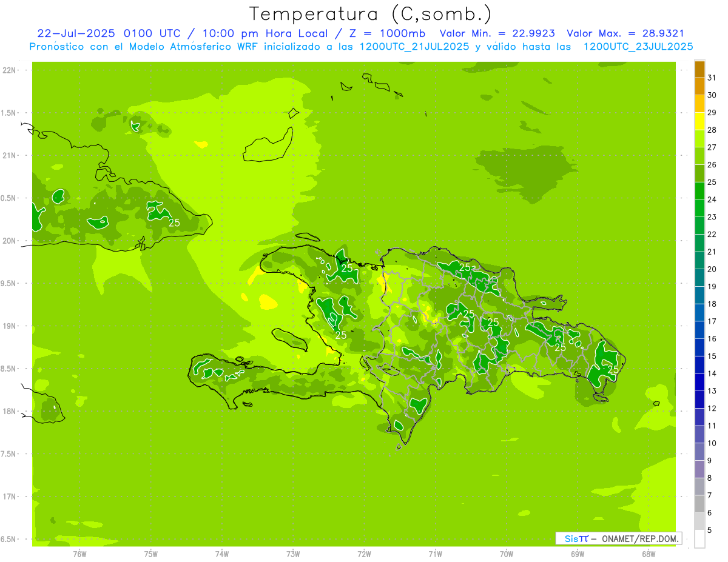Pick the gray swatch between 6 and 7
Image resolution: width=728 pixels, height=562 pixels.
pos(699,504)
